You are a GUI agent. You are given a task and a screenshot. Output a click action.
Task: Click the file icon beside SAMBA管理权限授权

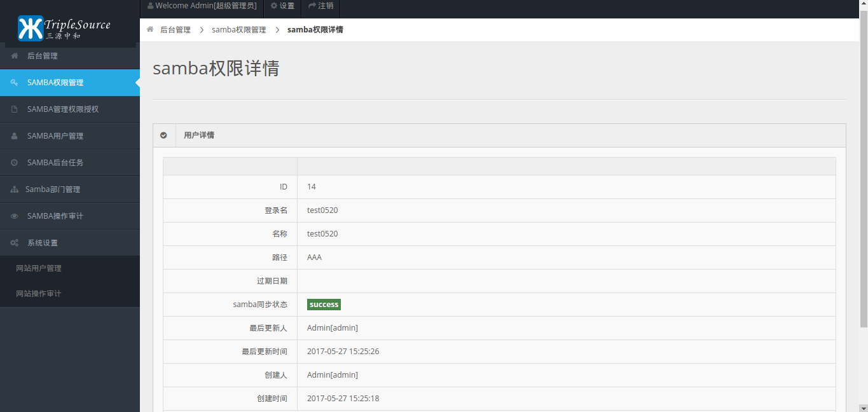(x=14, y=109)
